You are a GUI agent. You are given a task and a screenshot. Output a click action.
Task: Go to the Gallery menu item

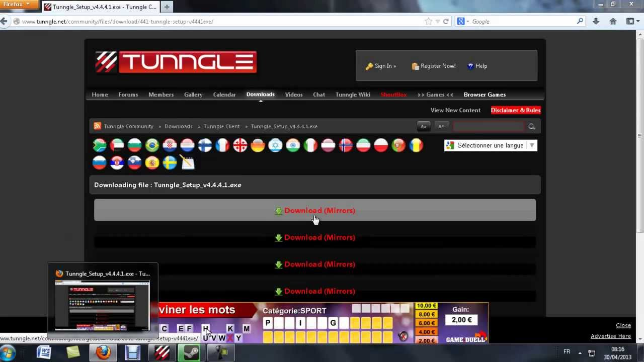(193, 95)
